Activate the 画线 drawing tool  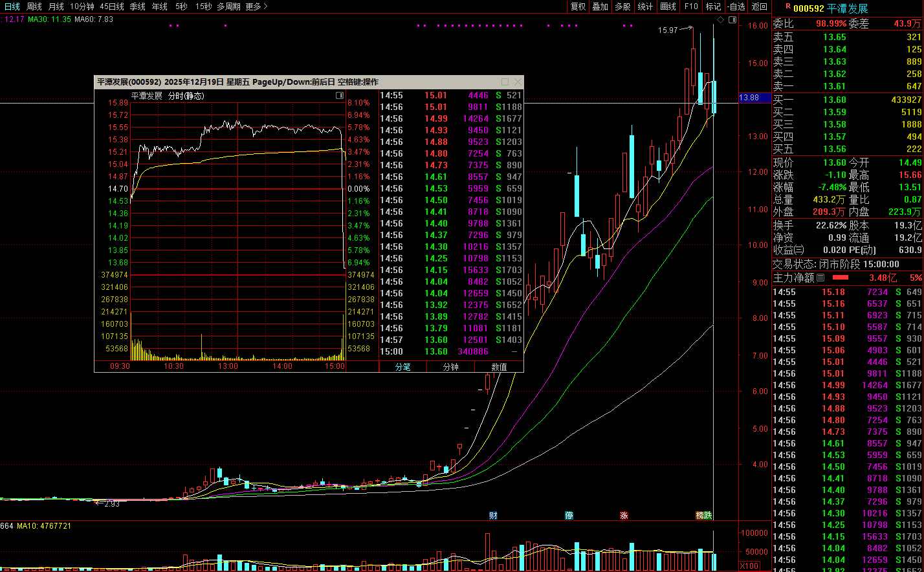point(668,6)
